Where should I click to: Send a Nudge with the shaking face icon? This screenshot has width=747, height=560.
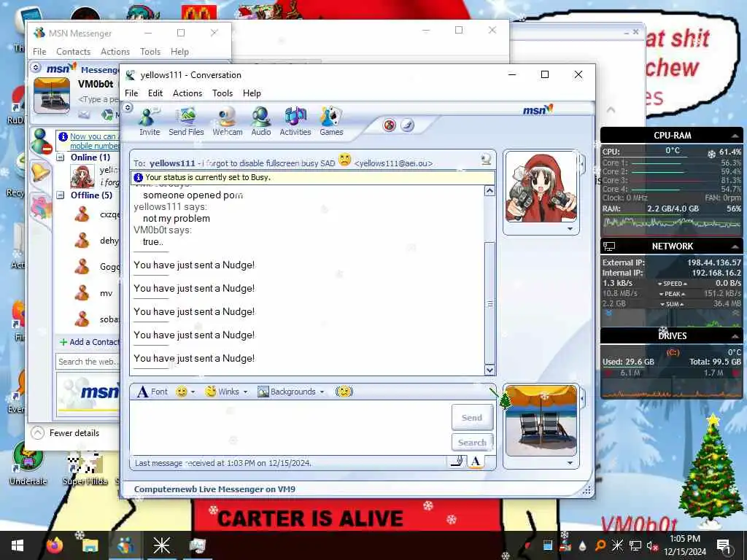tap(344, 392)
